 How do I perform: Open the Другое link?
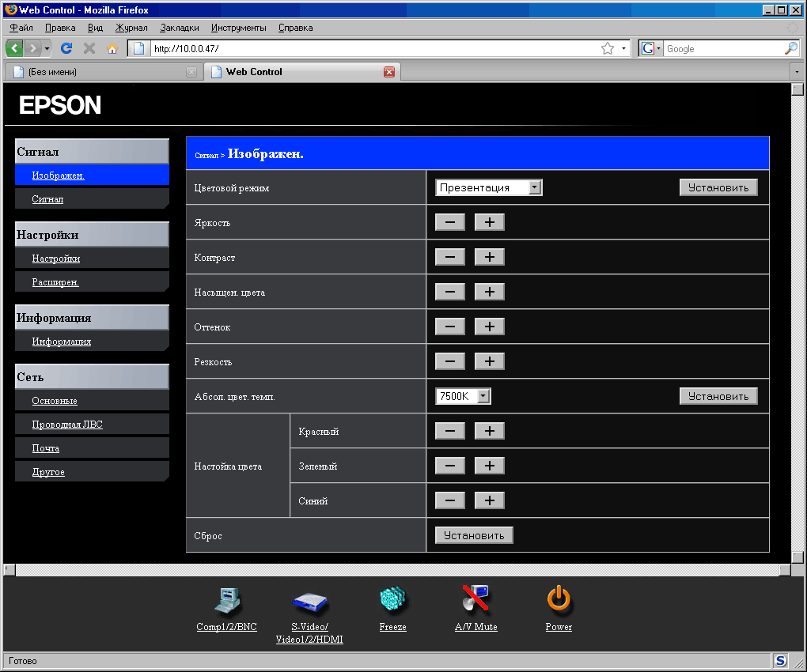click(x=48, y=471)
